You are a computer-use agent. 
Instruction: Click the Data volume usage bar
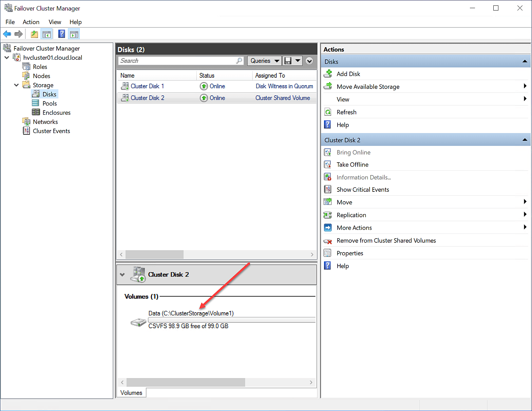point(232,320)
